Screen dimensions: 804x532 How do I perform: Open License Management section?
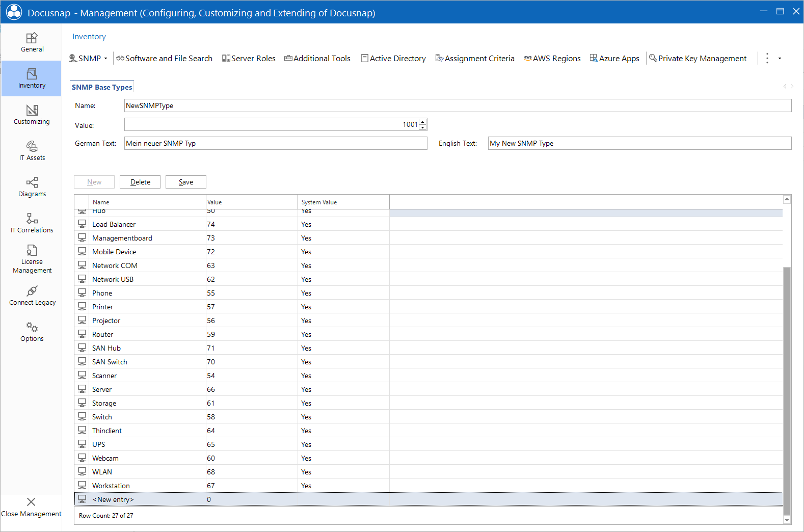pyautogui.click(x=32, y=250)
